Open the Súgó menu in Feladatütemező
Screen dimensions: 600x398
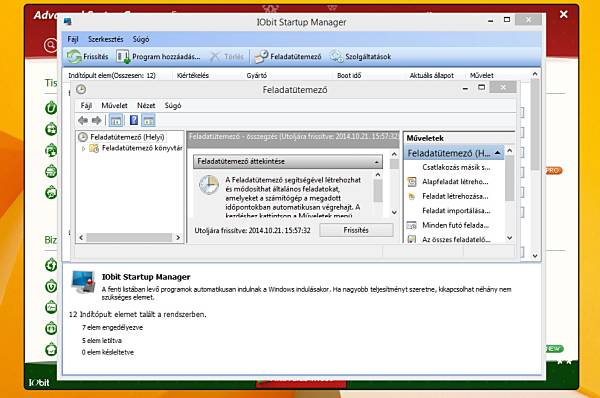[x=173, y=105]
